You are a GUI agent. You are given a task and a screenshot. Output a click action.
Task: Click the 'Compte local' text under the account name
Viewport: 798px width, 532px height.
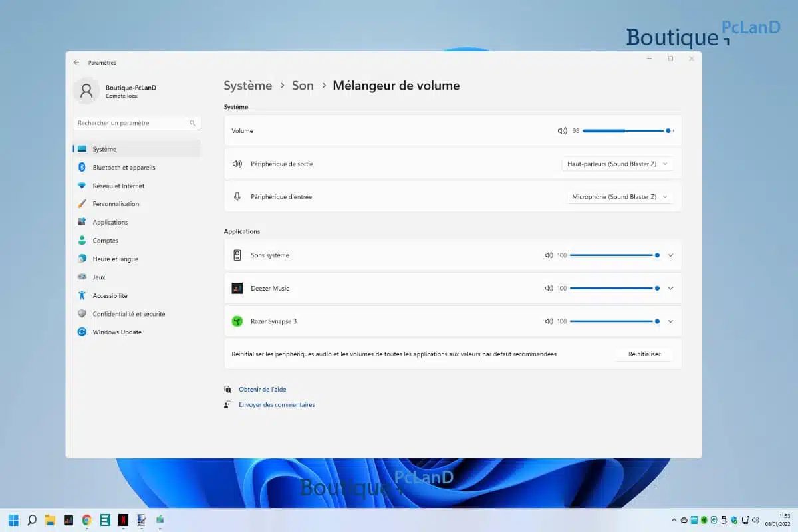click(122, 96)
